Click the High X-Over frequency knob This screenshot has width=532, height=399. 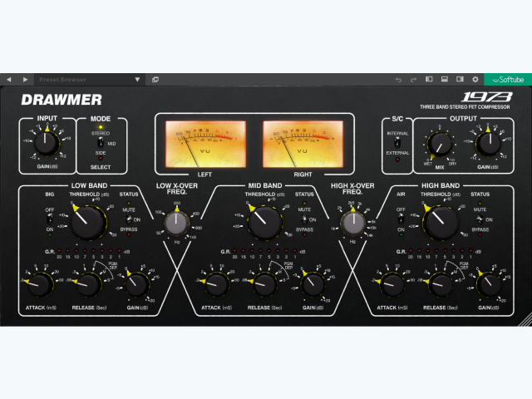[352, 224]
